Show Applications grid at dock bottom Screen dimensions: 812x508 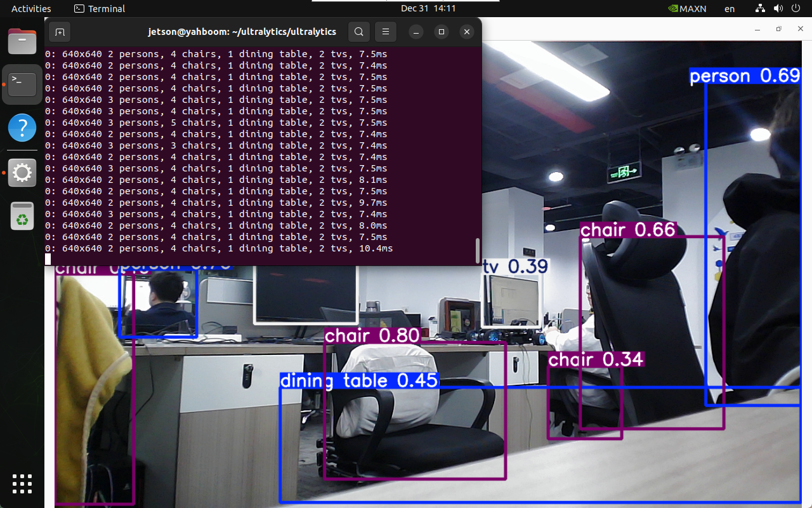click(22, 484)
